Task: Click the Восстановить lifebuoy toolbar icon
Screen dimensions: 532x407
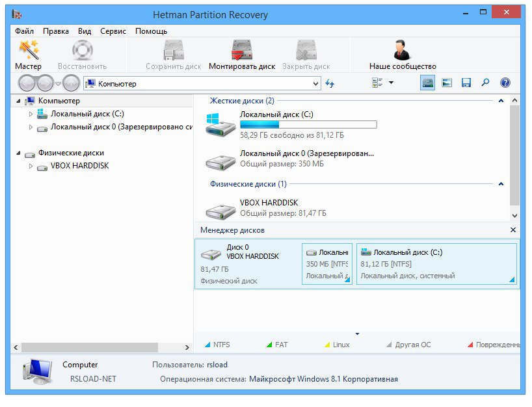Action: (82, 51)
